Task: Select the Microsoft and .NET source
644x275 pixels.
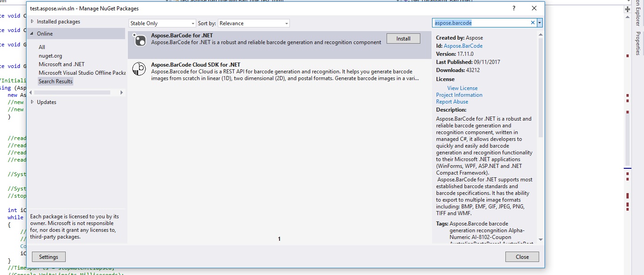Action: [62, 64]
